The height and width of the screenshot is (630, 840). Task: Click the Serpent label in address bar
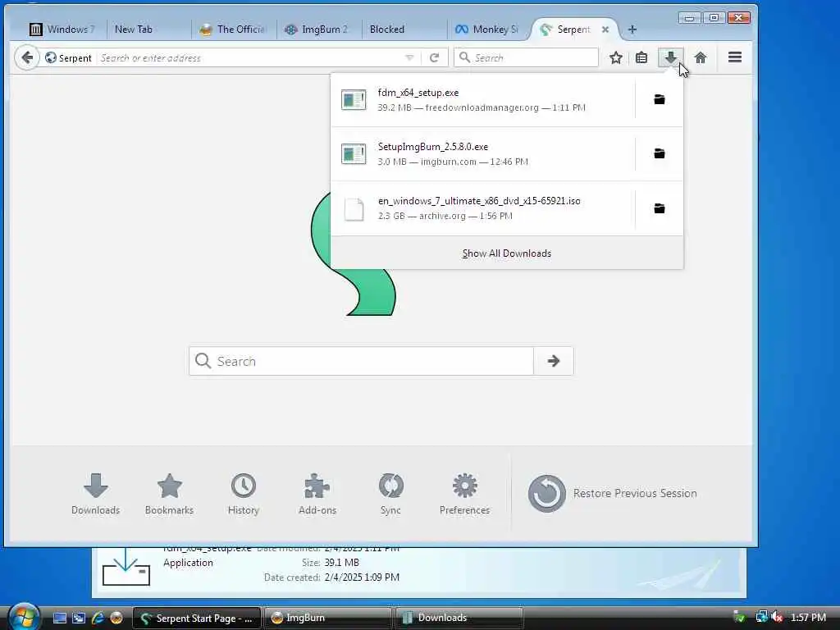pos(75,58)
